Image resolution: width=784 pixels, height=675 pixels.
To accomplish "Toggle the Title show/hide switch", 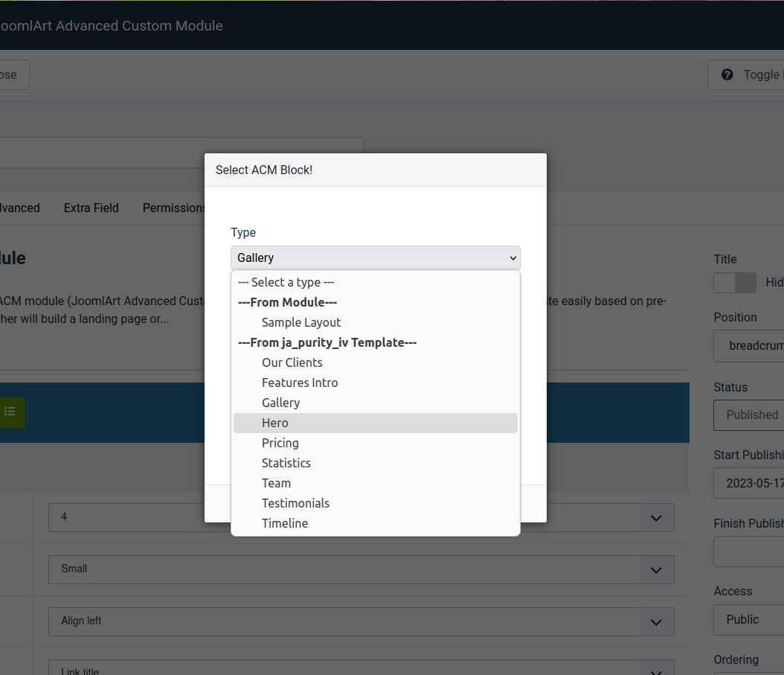I will (x=734, y=283).
